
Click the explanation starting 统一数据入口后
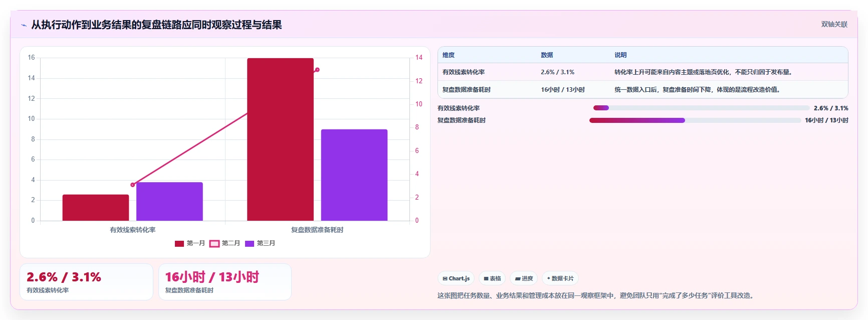698,90
